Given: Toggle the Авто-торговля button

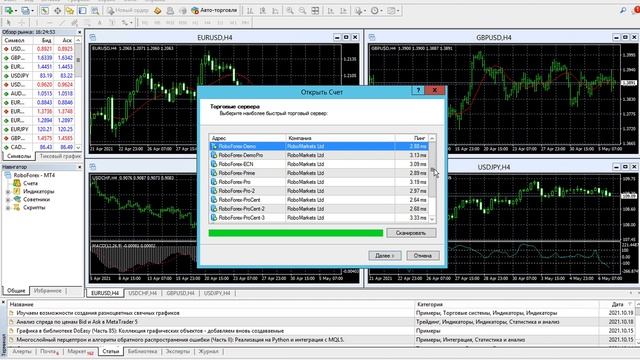Looking at the screenshot, I should click(x=214, y=11).
